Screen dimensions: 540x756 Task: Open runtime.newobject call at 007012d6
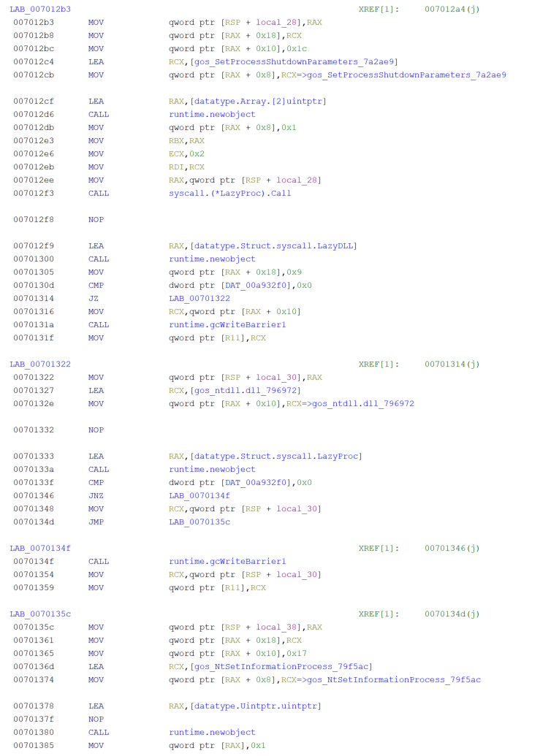(x=212, y=114)
